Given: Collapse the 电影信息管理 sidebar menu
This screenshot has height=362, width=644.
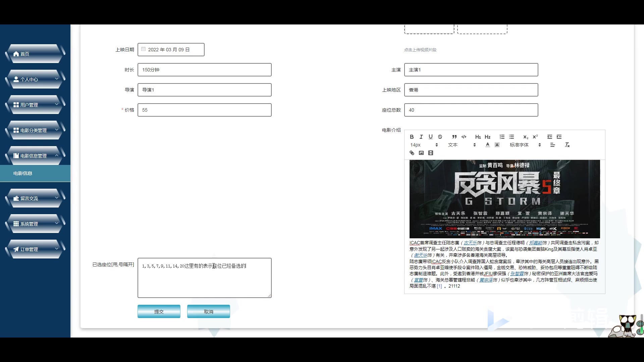Looking at the screenshot, I should coord(35,156).
